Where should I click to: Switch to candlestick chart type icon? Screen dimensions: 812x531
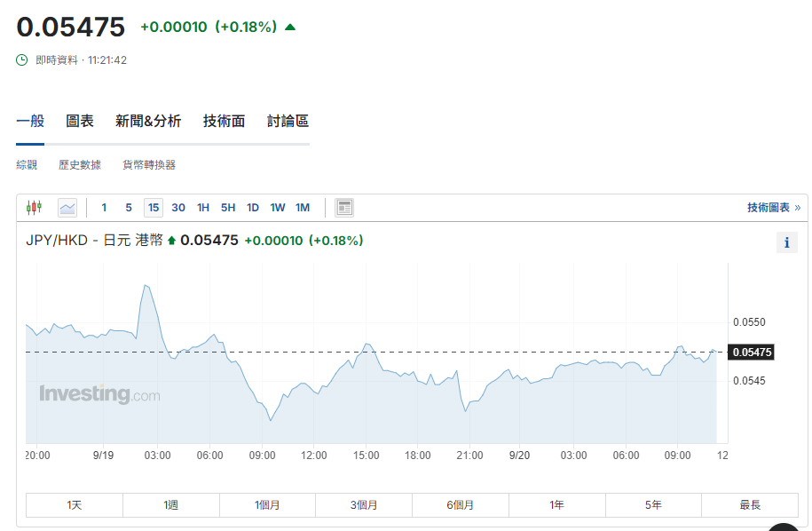tap(34, 208)
